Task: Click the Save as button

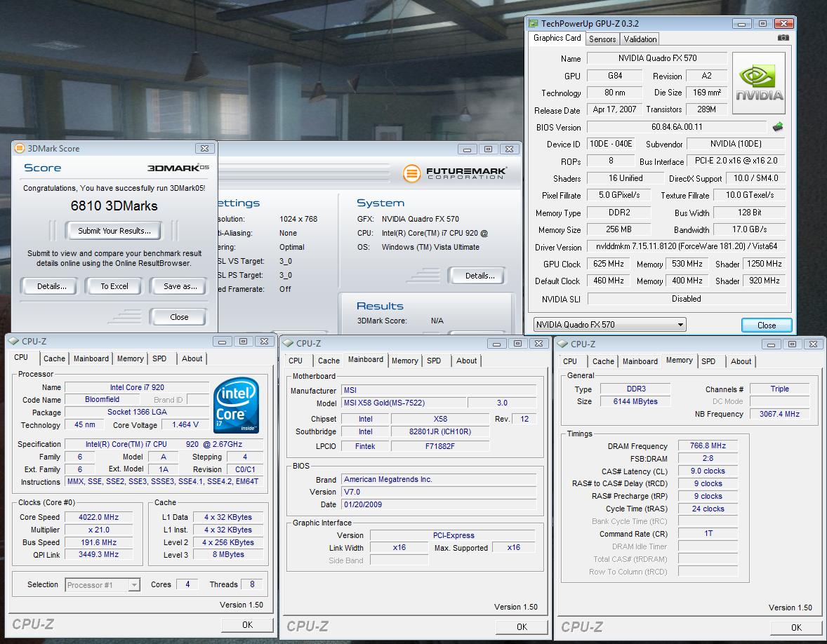Action: tap(180, 286)
